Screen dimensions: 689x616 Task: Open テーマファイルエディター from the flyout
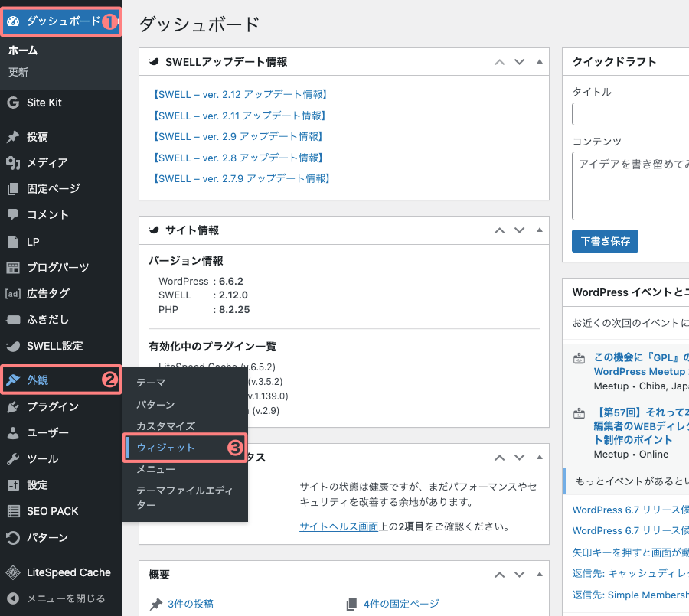point(184,497)
